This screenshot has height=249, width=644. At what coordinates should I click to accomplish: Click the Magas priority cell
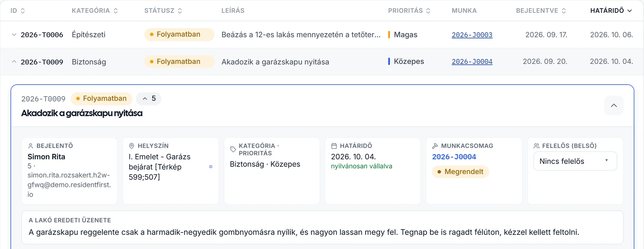(x=403, y=35)
